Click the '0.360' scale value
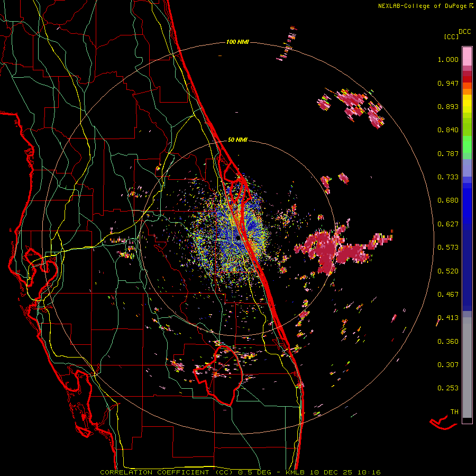The image size is (476, 476). pyautogui.click(x=448, y=342)
